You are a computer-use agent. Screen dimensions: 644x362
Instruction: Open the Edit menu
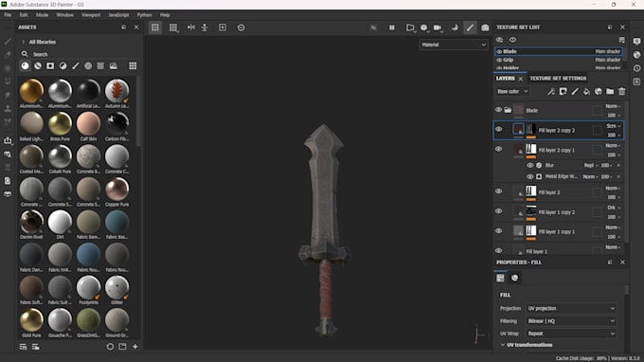24,15
